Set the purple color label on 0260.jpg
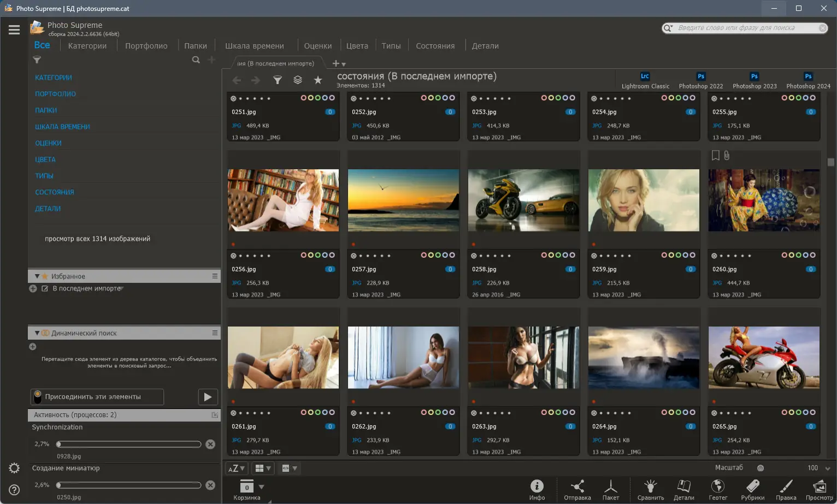 pyautogui.click(x=813, y=255)
